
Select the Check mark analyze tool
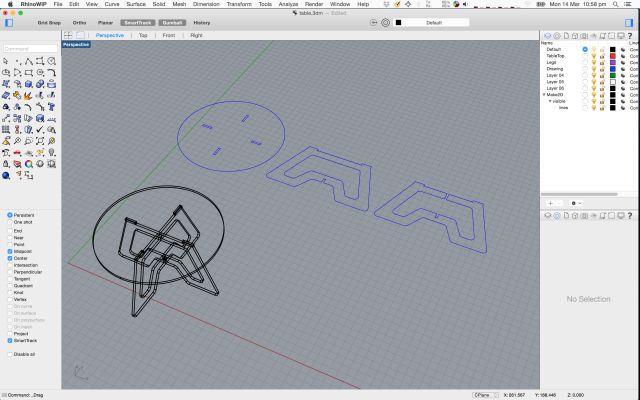point(40,130)
